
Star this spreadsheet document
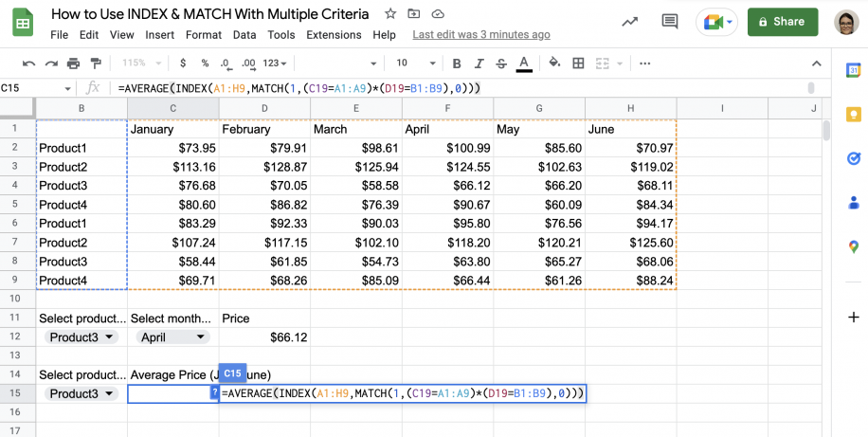[390, 14]
